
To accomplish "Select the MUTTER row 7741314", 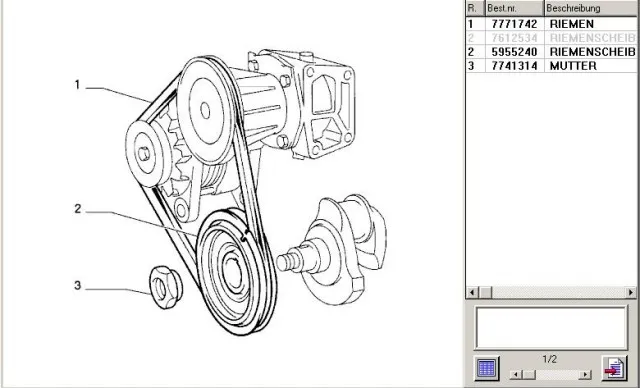I will pyautogui.click(x=551, y=66).
